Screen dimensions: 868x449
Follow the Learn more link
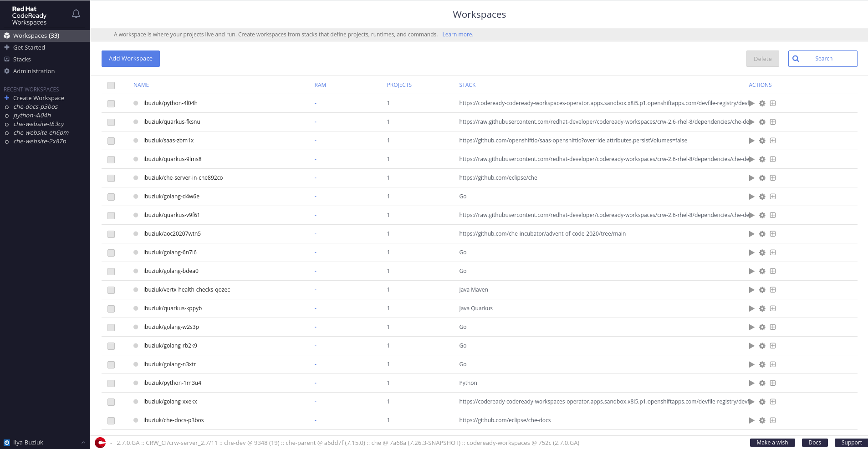click(x=458, y=35)
